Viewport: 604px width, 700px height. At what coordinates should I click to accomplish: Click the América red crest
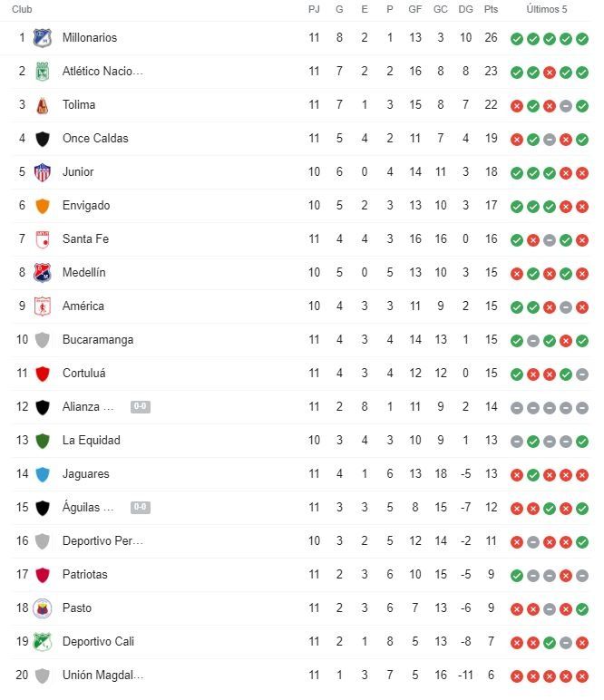click(43, 306)
